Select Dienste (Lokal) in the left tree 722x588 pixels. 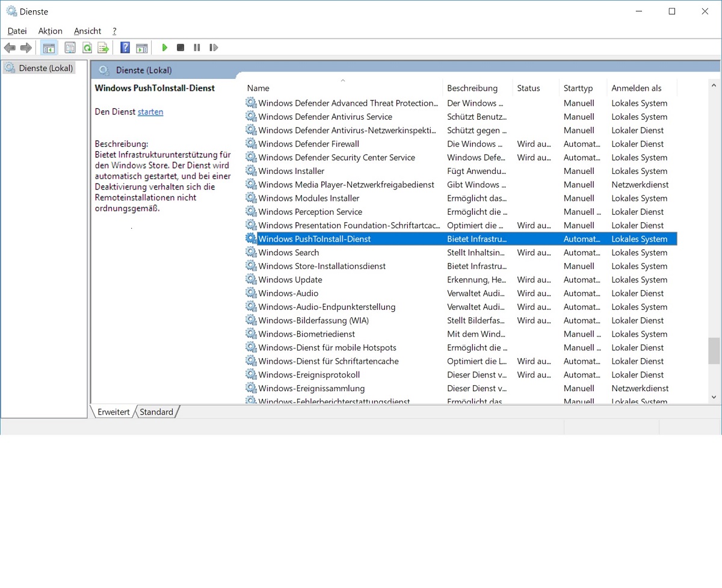46,68
